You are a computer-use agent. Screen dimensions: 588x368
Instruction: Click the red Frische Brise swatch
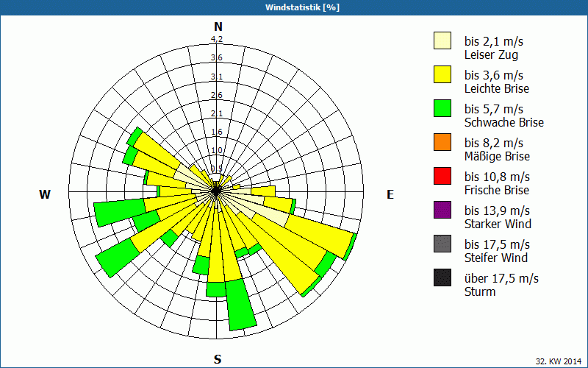click(x=442, y=176)
